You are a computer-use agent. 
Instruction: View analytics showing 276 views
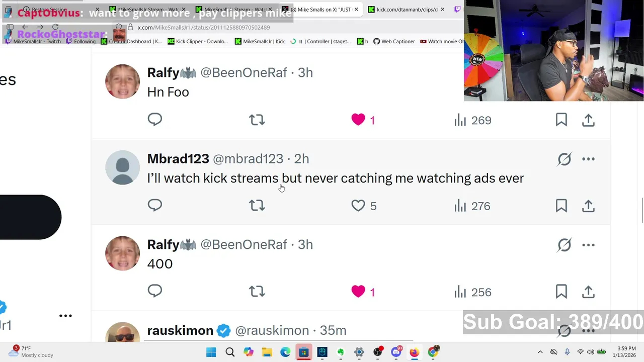pos(472,206)
